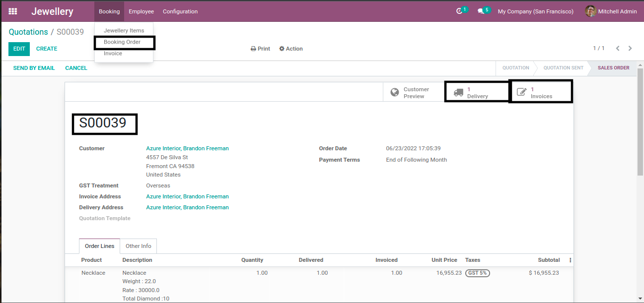Click the invoices pencil-edit icon

click(x=522, y=92)
